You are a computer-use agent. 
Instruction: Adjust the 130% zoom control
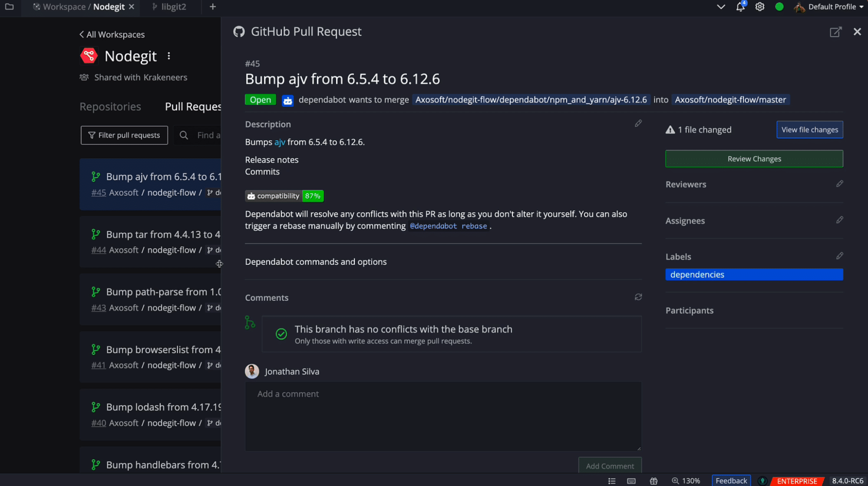686,480
